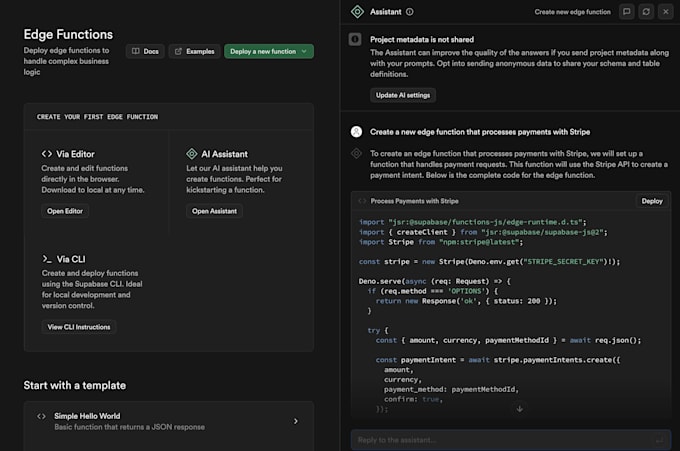The width and height of the screenshot is (680, 451).
Task: Click the user avatar icon beside the prompt
Action: (x=356, y=132)
